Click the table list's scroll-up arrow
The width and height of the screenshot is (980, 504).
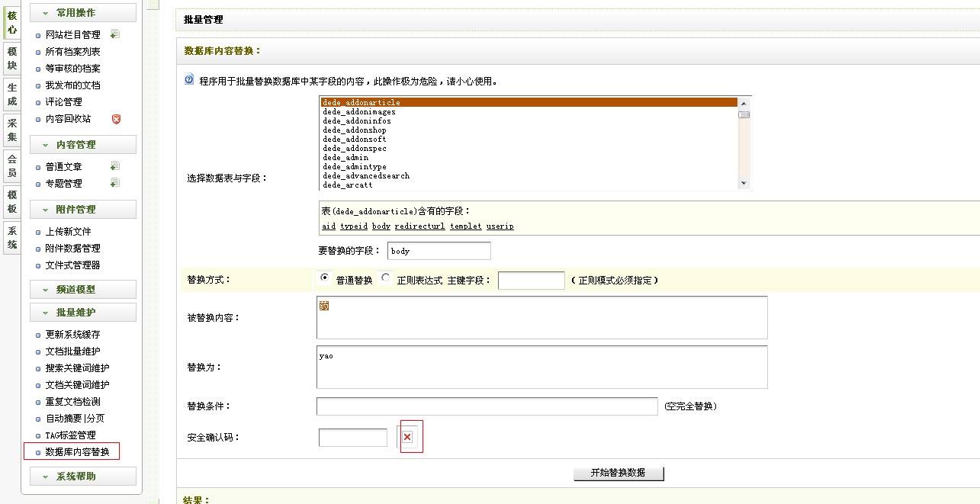pyautogui.click(x=744, y=102)
